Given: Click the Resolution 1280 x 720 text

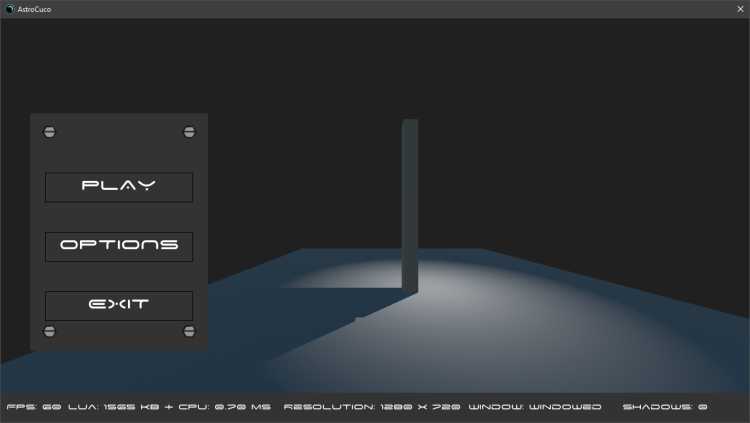Looking at the screenshot, I should 372,407.
